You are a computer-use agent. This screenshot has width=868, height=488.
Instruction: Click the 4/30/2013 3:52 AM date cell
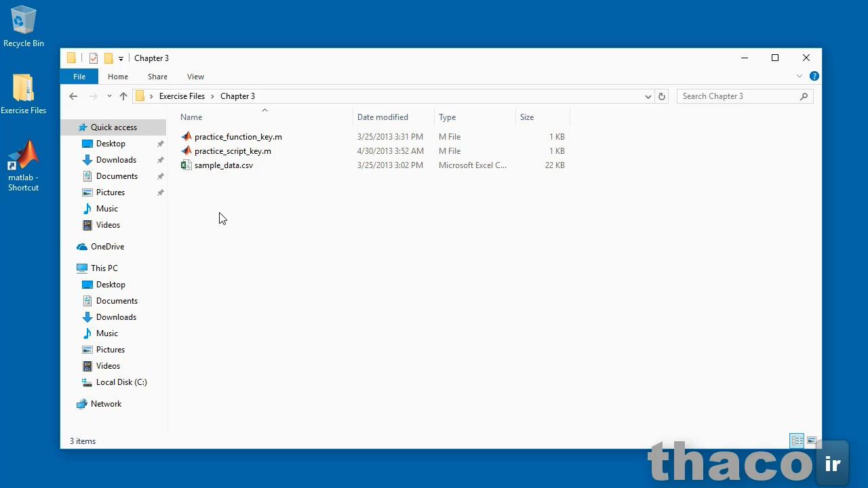coord(391,151)
